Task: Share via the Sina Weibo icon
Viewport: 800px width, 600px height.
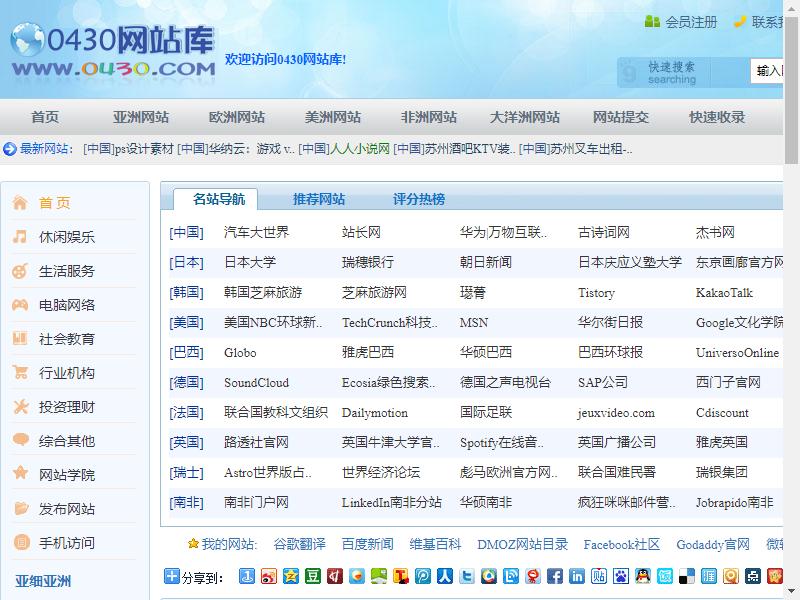Action: [268, 577]
